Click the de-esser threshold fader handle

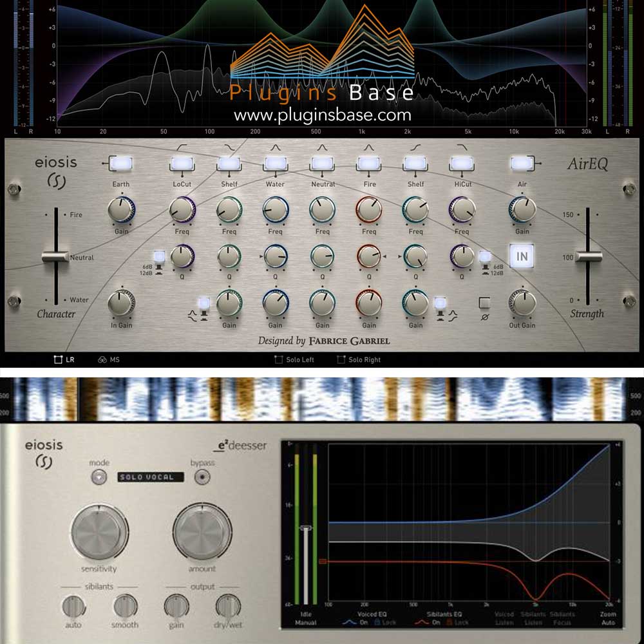(305, 528)
